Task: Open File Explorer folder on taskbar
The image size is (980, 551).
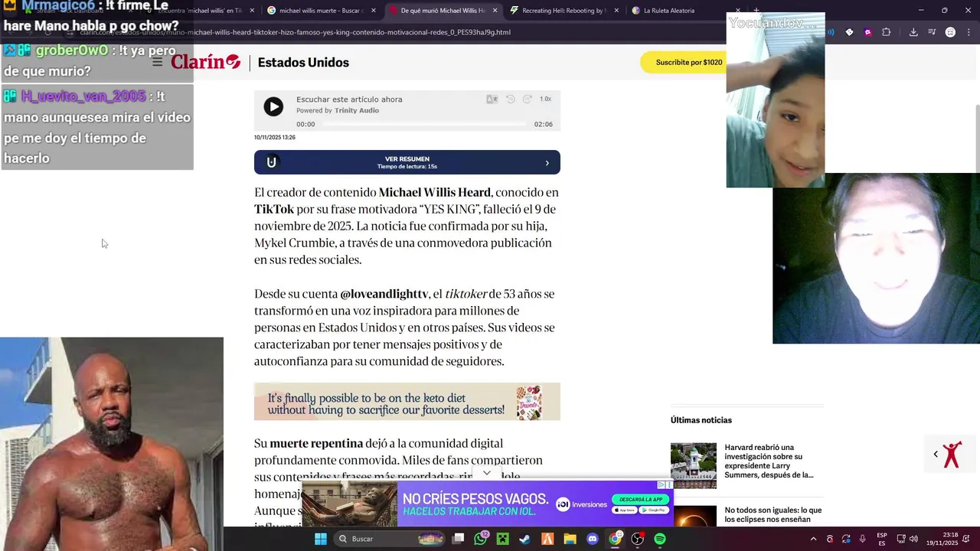Action: click(570, 539)
